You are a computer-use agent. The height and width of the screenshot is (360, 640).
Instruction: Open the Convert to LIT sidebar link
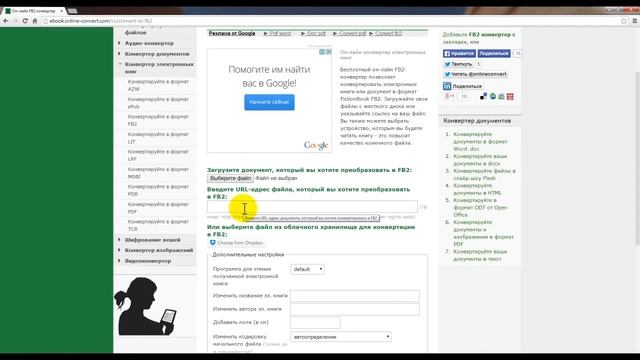158,138
